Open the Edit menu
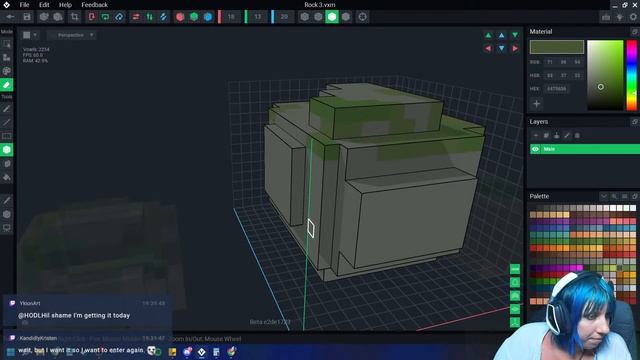Screen dimensions: 640x360 (x=44, y=5)
